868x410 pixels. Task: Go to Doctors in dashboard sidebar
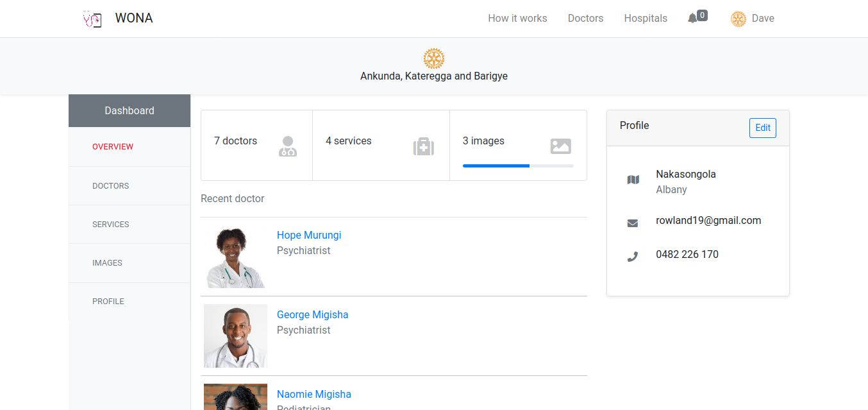pos(111,186)
